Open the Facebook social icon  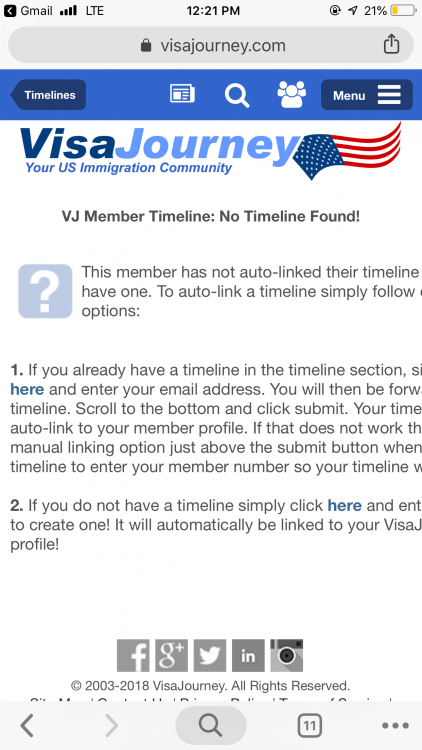(133, 655)
